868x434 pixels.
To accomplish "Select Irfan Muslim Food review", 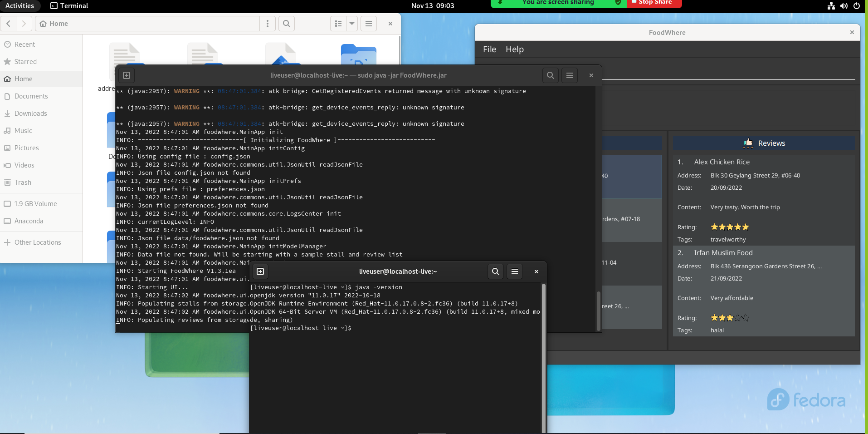I will (x=764, y=291).
